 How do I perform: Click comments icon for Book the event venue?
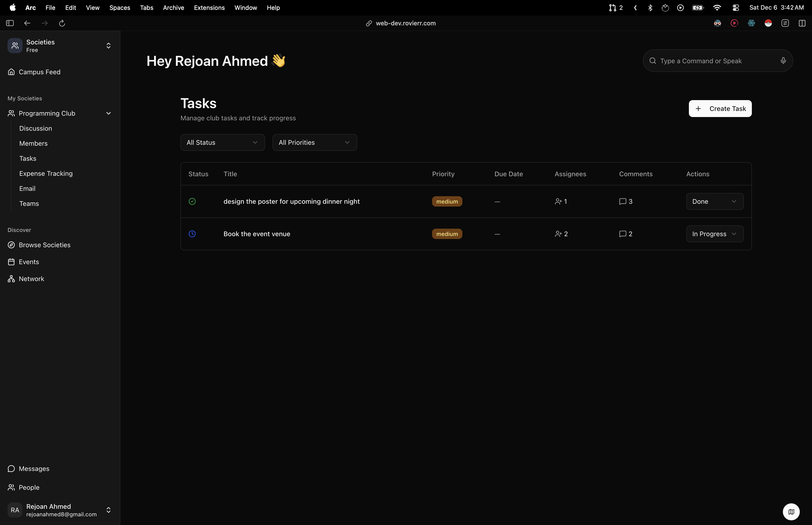(623, 234)
